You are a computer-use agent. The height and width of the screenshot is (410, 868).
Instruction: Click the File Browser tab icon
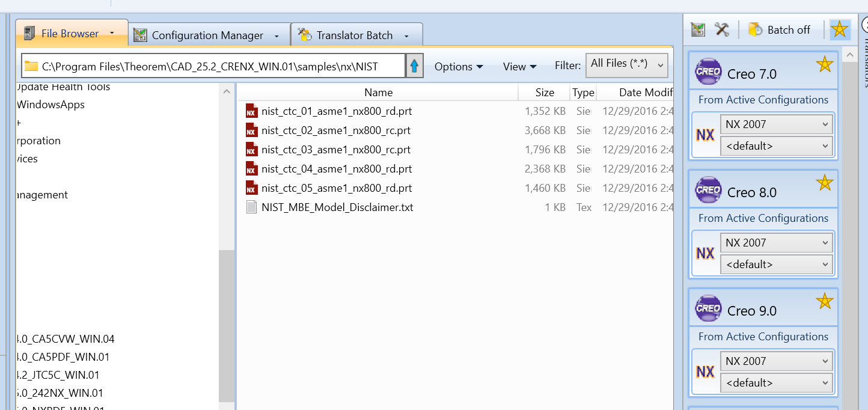28,33
